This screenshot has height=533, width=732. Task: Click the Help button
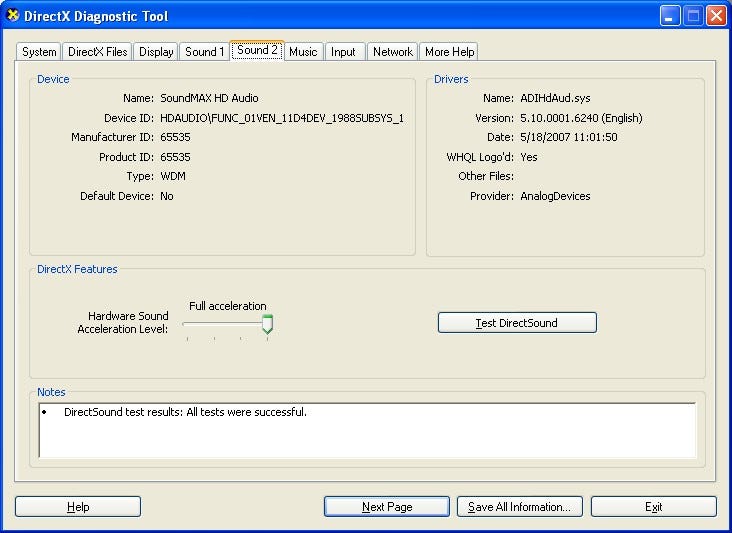click(x=78, y=507)
